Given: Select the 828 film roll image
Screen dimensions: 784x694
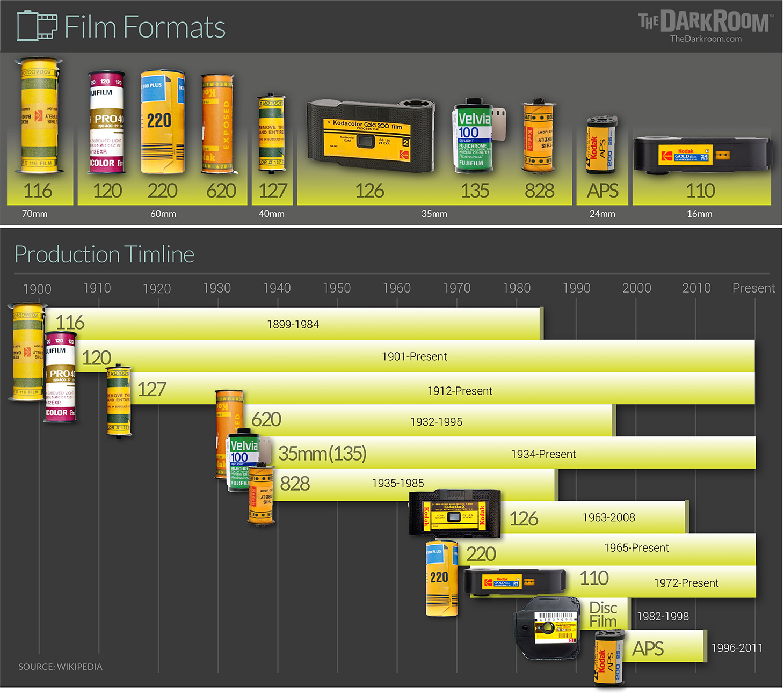Looking at the screenshot, I should point(538,135).
